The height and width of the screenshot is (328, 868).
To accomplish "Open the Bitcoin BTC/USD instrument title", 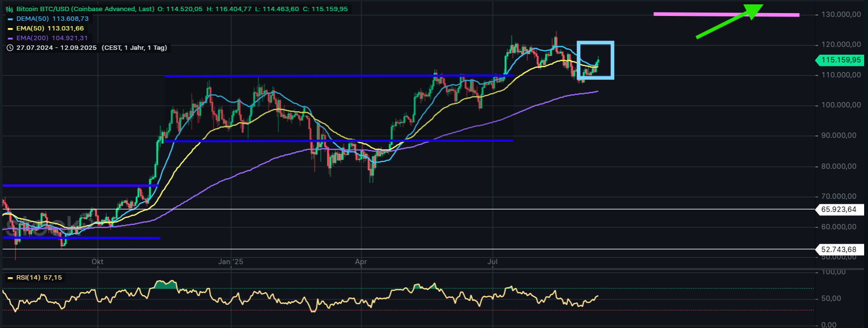I will (x=85, y=9).
